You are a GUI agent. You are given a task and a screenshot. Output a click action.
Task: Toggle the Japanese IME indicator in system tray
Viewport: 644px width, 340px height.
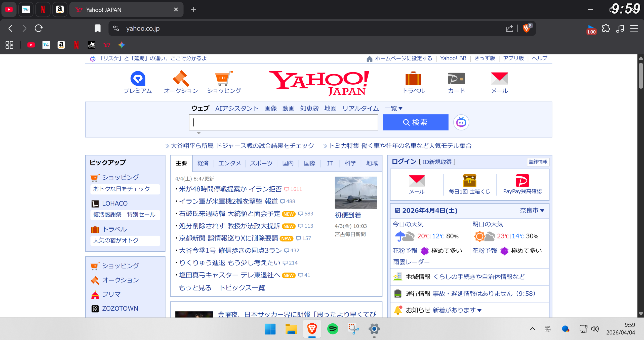(548, 329)
